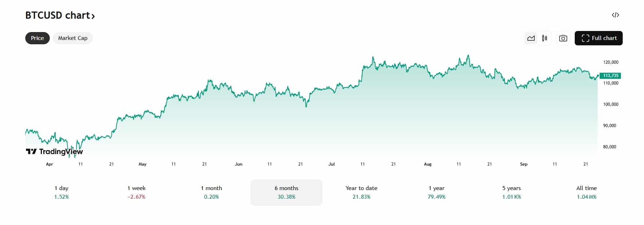Click the fullscreen brackets icon in Full chart
Viewport: 644px width, 225px height.
585,38
